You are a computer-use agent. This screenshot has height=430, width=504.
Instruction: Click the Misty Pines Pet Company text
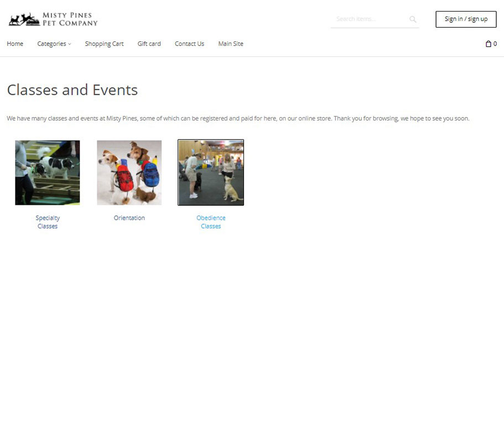pyautogui.click(x=70, y=19)
